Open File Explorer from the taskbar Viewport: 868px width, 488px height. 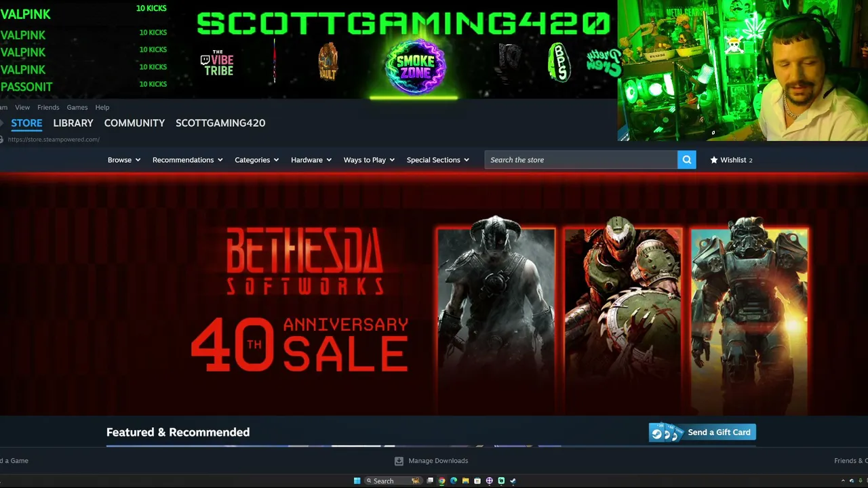pyautogui.click(x=465, y=481)
